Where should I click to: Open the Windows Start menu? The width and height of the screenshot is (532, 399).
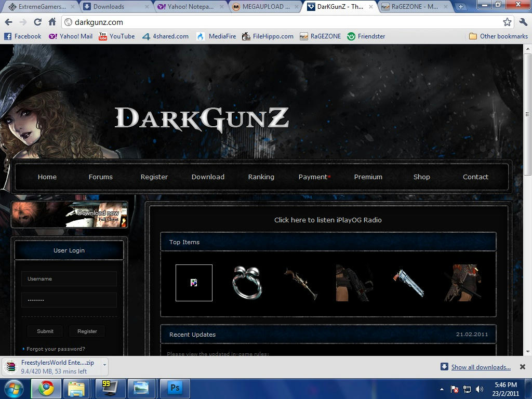(x=14, y=388)
